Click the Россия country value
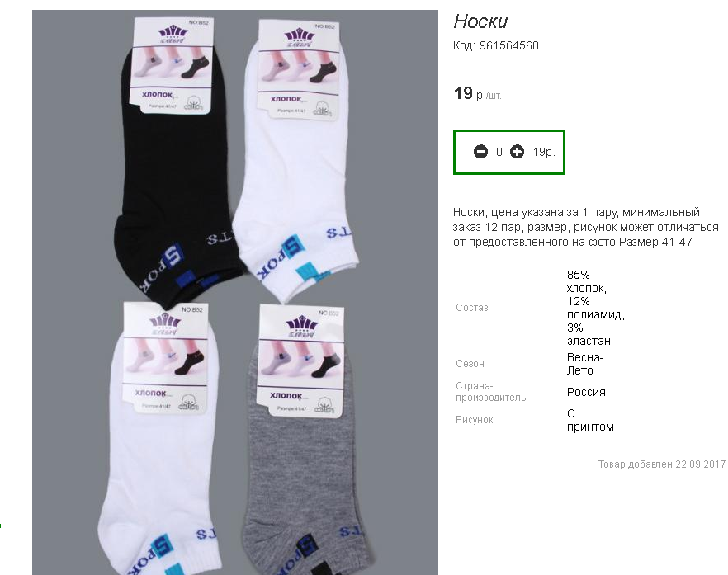Image resolution: width=728 pixels, height=575 pixels. tap(586, 392)
